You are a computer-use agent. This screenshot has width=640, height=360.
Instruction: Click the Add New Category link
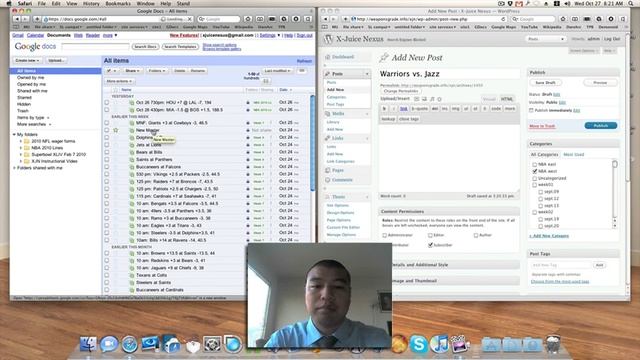549,236
